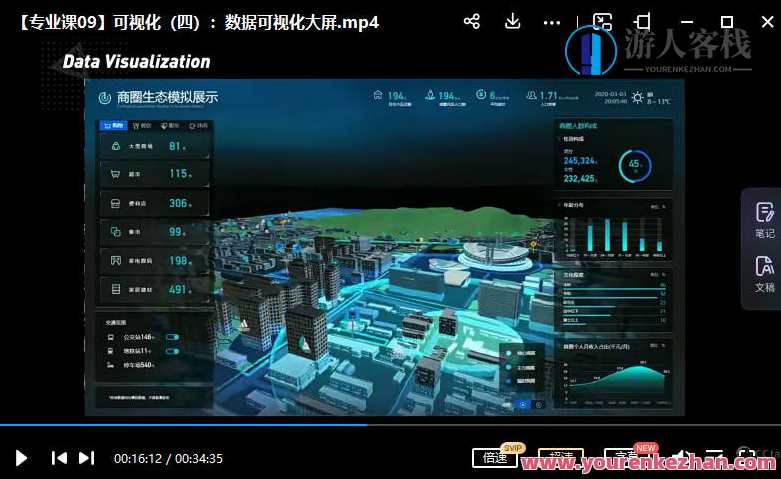Switch to mini-window picture mode icon
The height and width of the screenshot is (479, 781).
602,22
